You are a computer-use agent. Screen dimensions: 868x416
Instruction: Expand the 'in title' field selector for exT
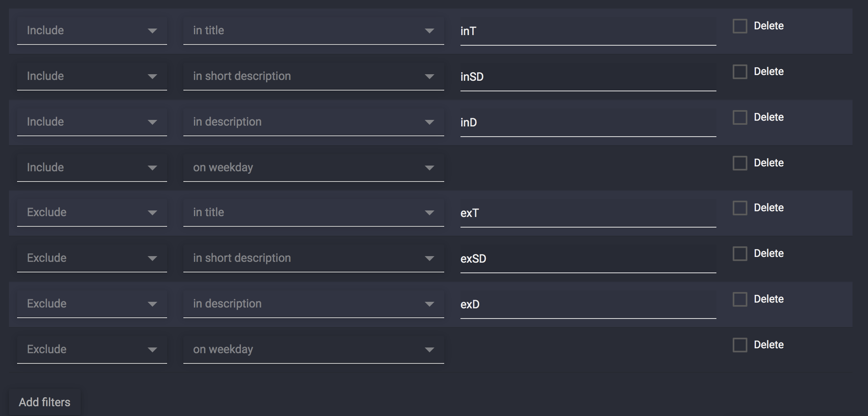point(313,212)
